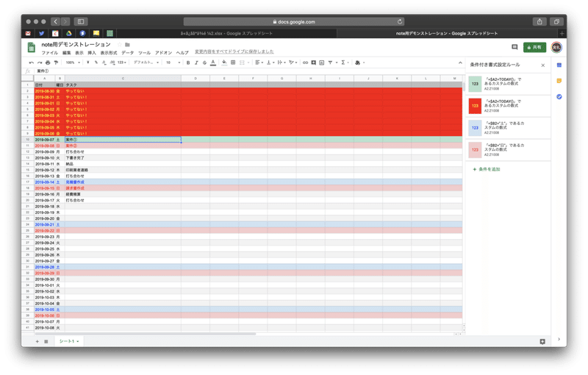The image size is (588, 375).
Task: Insert link via chain icon
Action: 305,63
